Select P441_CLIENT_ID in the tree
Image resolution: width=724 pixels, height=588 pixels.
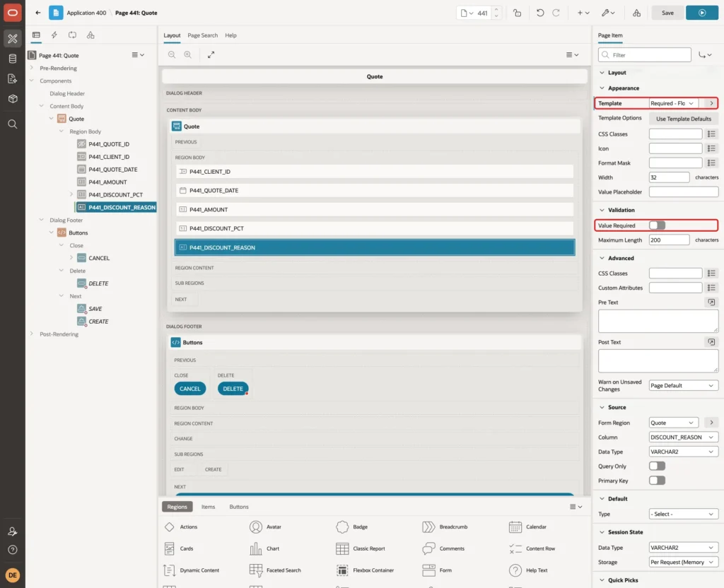109,157
